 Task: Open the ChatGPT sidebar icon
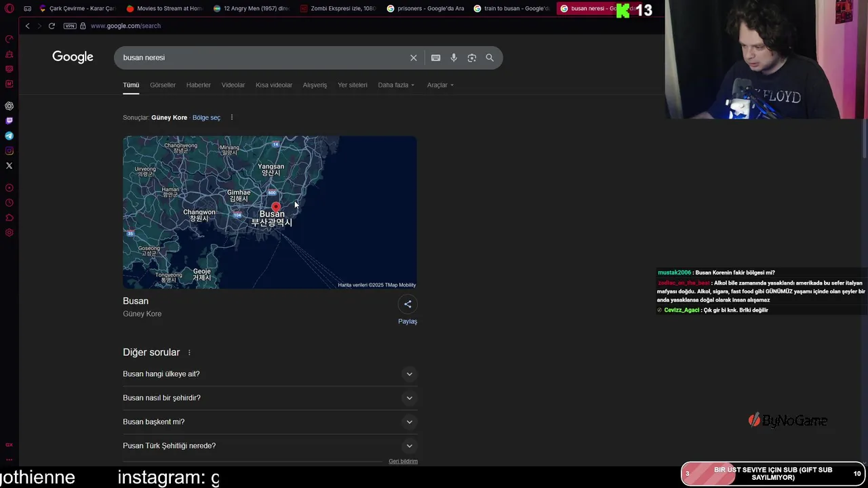coord(9,106)
